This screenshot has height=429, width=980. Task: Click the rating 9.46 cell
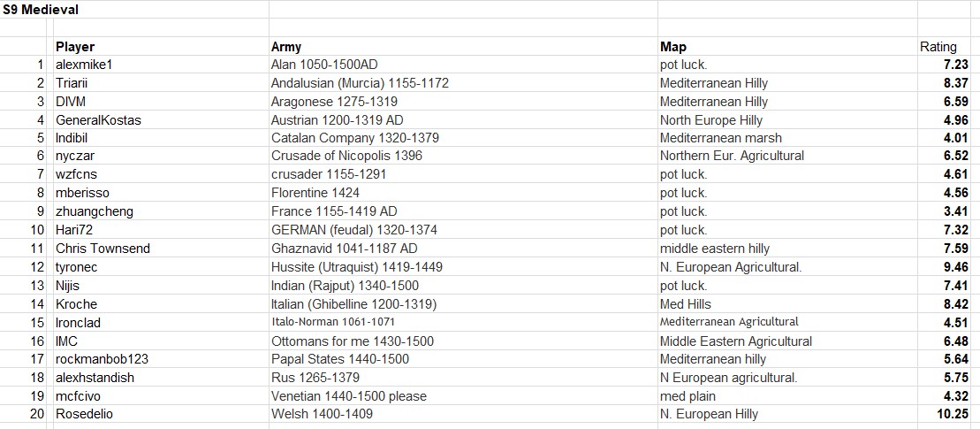pyautogui.click(x=955, y=267)
